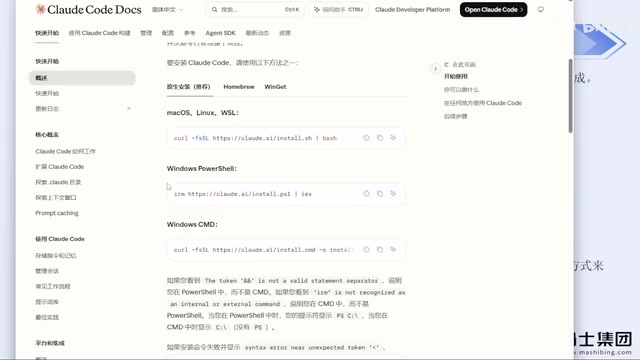This screenshot has width=640, height=360.
Task: Switch to the WinGet install tab
Action: pyautogui.click(x=275, y=87)
